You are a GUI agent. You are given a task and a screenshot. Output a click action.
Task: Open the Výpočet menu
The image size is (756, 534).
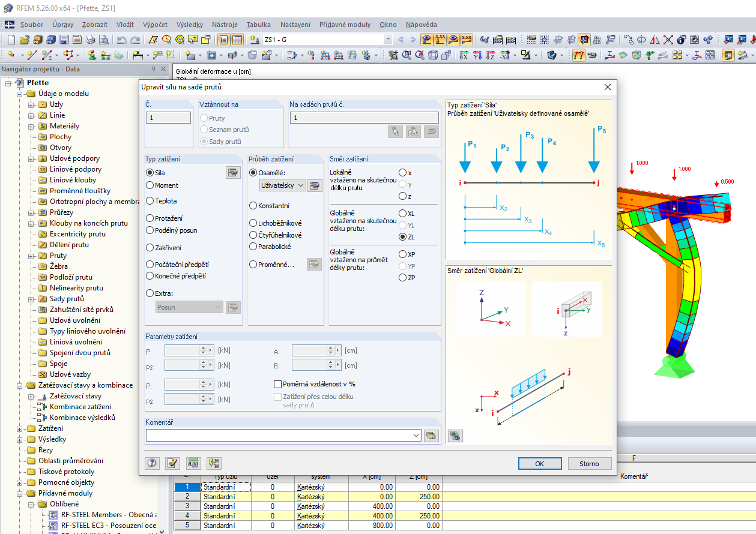click(x=156, y=25)
